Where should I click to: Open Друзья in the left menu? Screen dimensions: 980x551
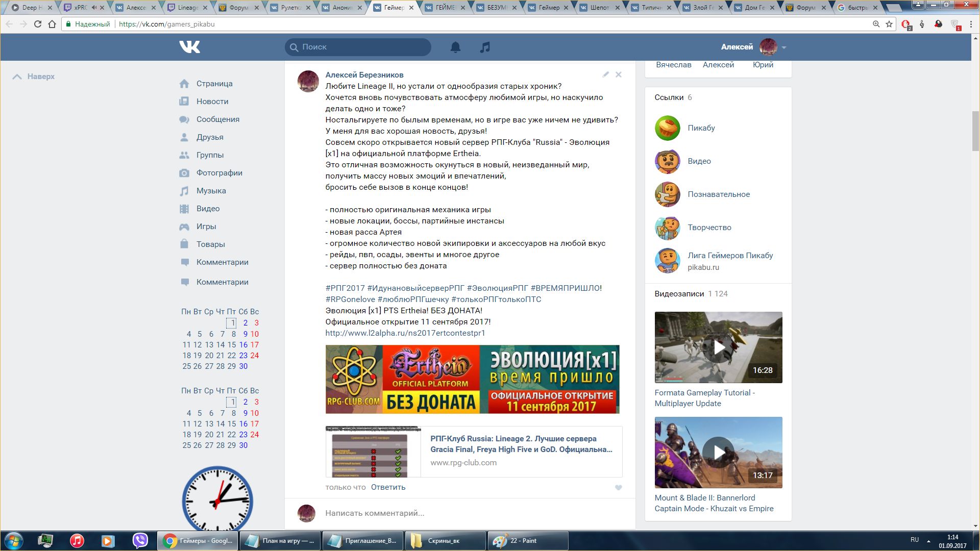[x=210, y=137]
